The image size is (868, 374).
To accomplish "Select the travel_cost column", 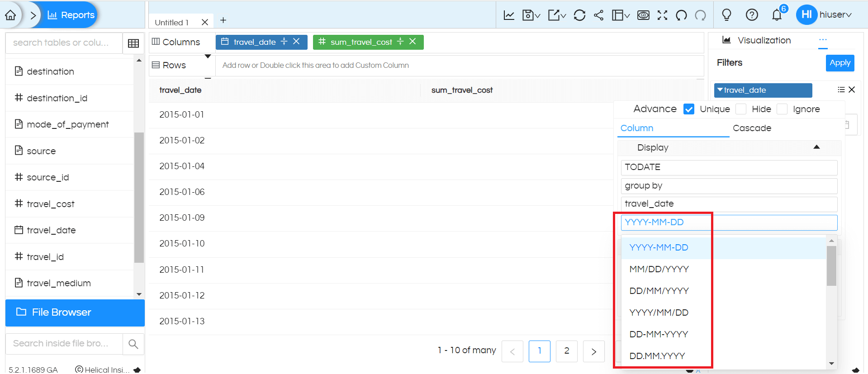I will (50, 204).
